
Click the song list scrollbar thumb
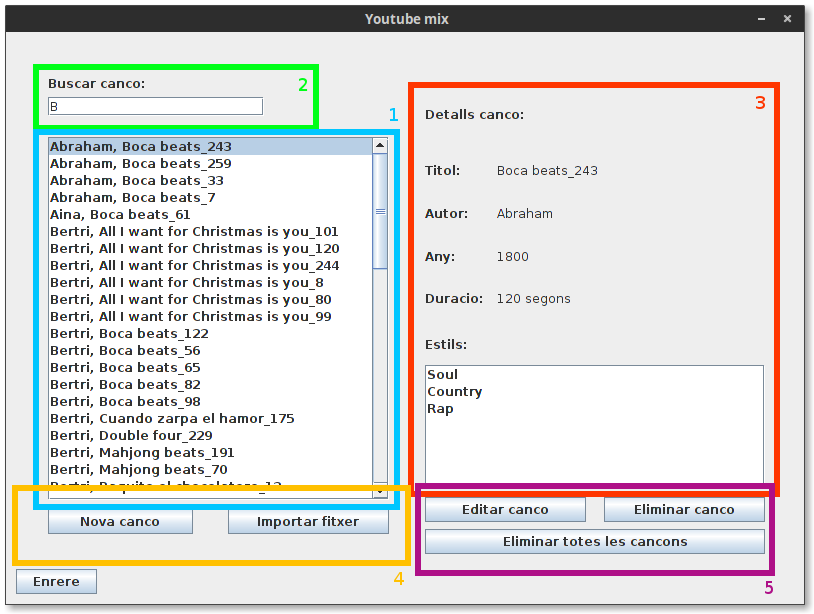380,211
